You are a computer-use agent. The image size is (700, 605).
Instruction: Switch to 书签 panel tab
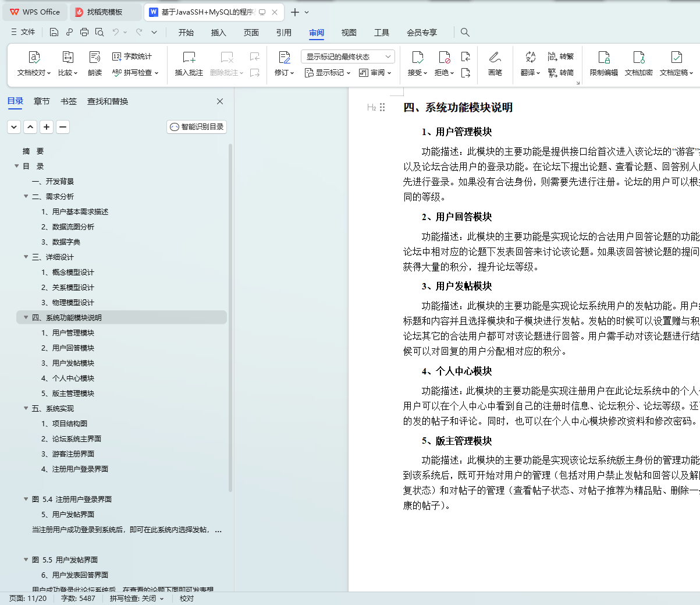[x=69, y=101]
